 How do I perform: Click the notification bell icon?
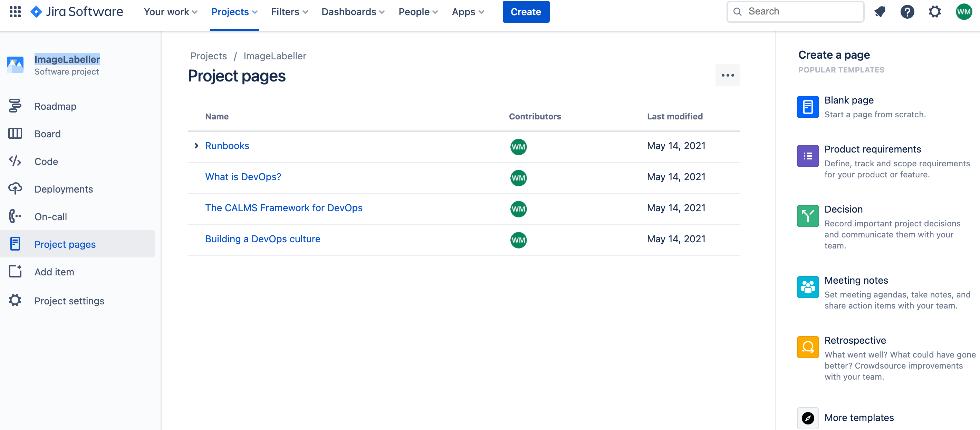(880, 11)
